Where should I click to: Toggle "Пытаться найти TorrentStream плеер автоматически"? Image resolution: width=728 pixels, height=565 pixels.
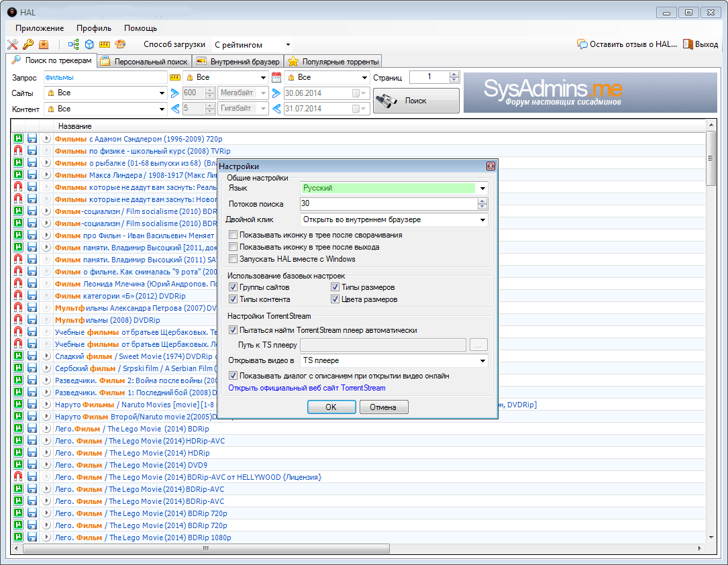(233, 330)
